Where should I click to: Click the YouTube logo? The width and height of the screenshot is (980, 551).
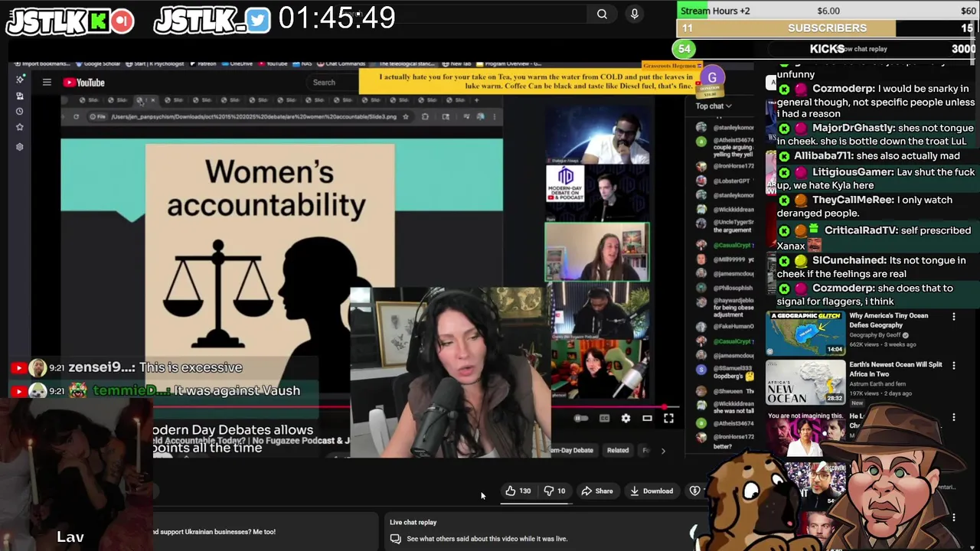click(84, 83)
